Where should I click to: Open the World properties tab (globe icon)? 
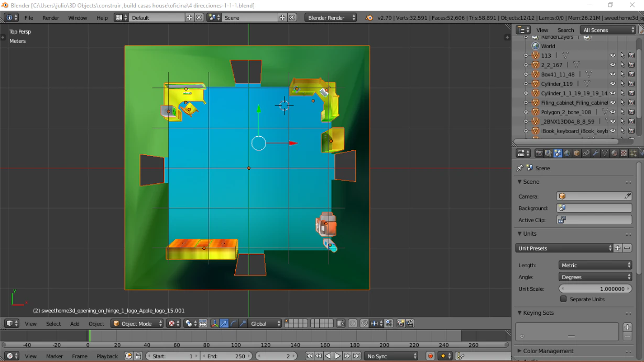click(567, 153)
